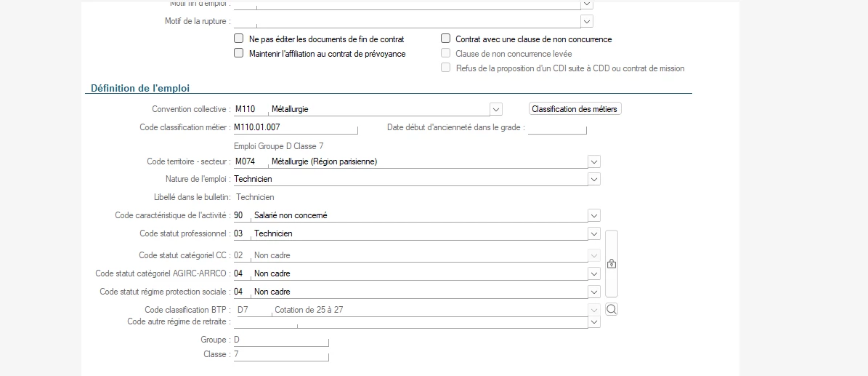Screen dimensions: 868x376
Task: Click the Date début d'ancienneté field
Action: 556,128
